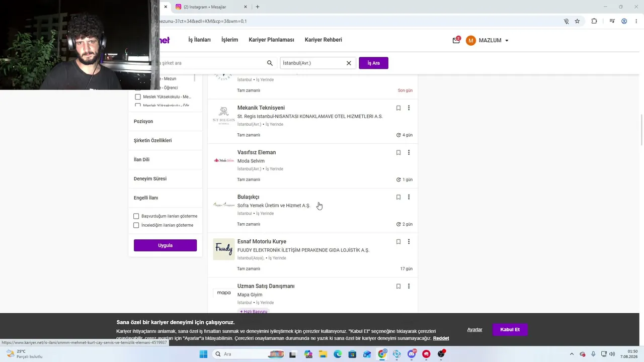Image resolution: width=644 pixels, height=362 pixels.
Task: Expand the Engelli İlanı filter section
Action: coord(165,198)
